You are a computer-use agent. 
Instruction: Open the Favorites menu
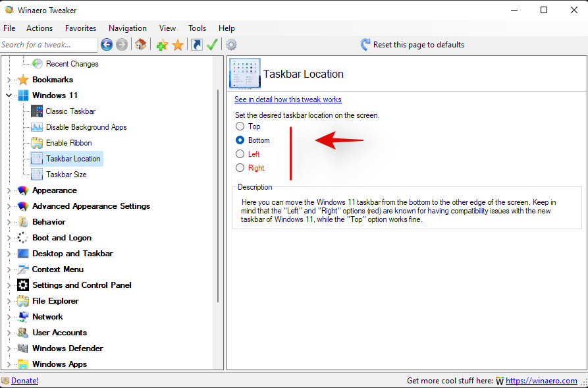coord(80,28)
